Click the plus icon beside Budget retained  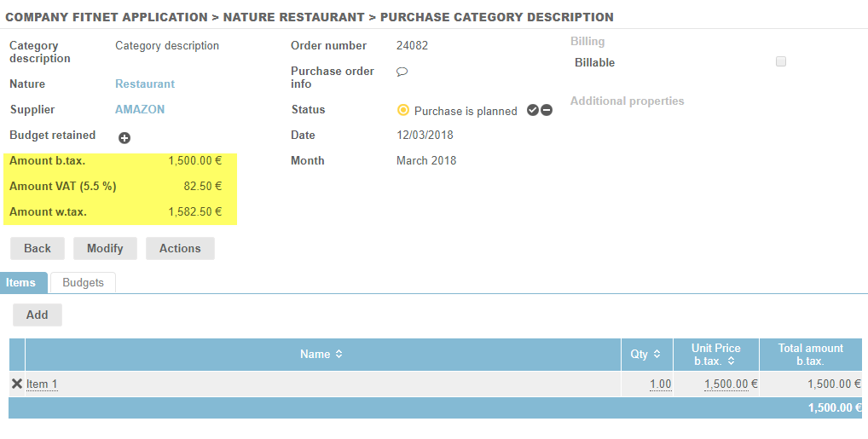[x=124, y=137]
